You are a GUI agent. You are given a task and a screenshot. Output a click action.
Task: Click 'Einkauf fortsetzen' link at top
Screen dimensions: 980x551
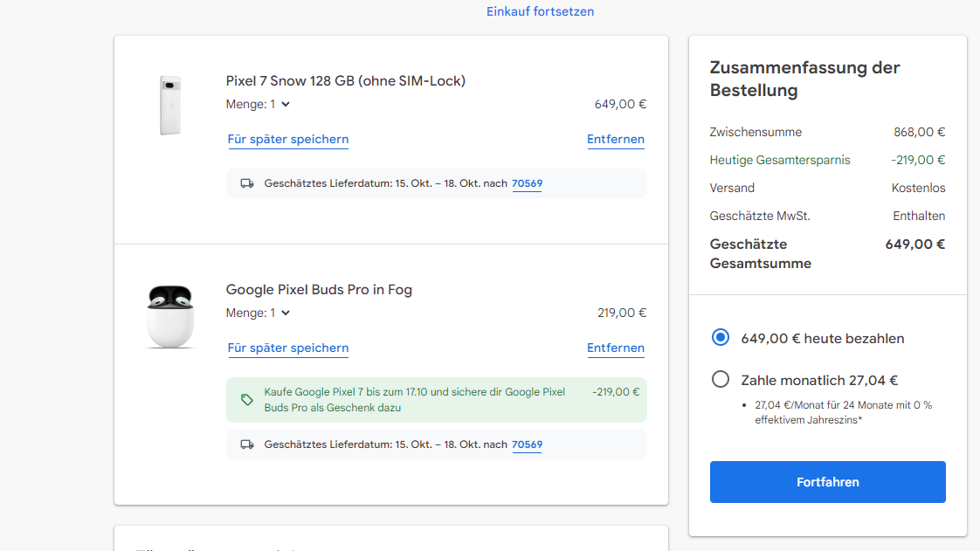[x=540, y=11]
